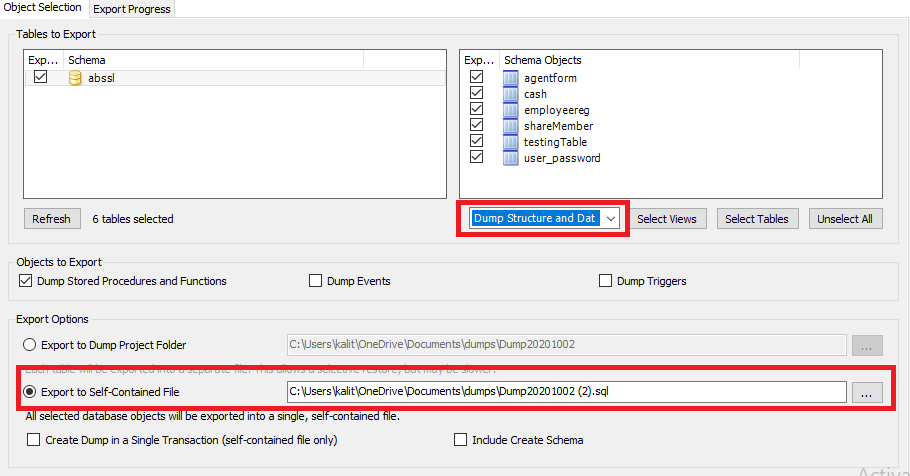Screen dimensions: 910x476
Task: Enable the Dump Events checkbox
Action: 315,281
